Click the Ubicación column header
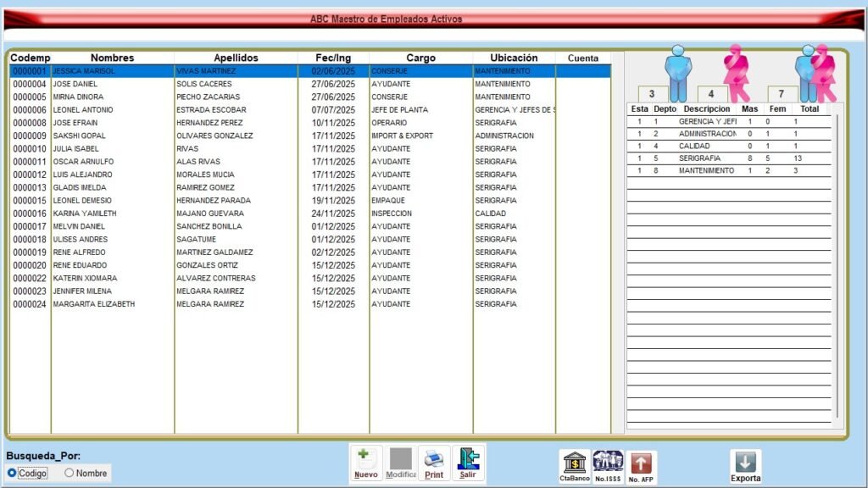The image size is (868, 488). tap(514, 58)
